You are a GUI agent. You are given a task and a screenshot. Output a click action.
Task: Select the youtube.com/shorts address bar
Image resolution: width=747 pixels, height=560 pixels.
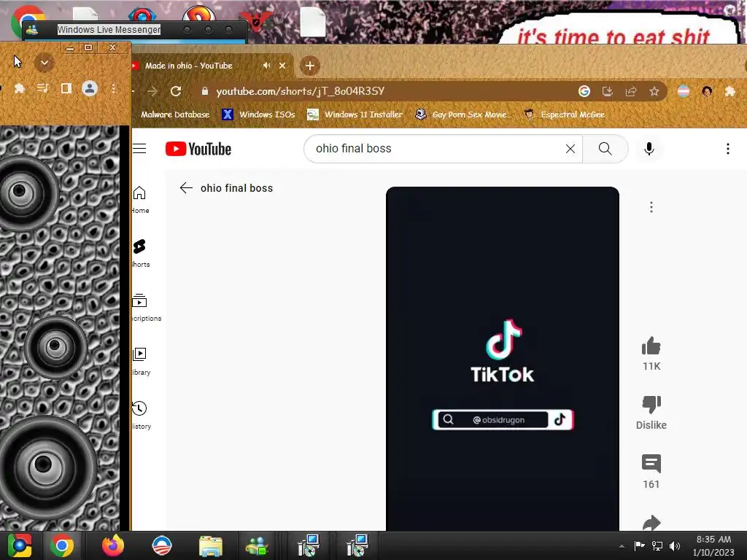(x=300, y=91)
